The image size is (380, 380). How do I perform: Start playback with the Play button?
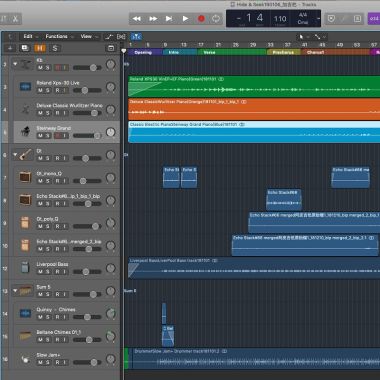coord(185,19)
